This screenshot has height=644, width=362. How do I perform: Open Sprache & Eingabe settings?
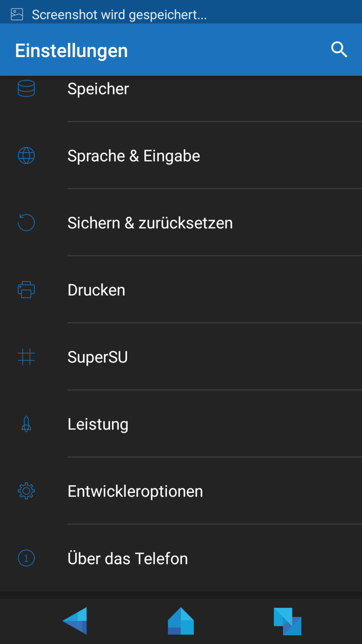[x=134, y=156]
